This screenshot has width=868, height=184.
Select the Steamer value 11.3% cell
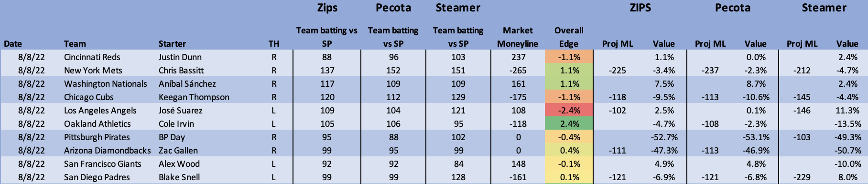pyautogui.click(x=847, y=110)
